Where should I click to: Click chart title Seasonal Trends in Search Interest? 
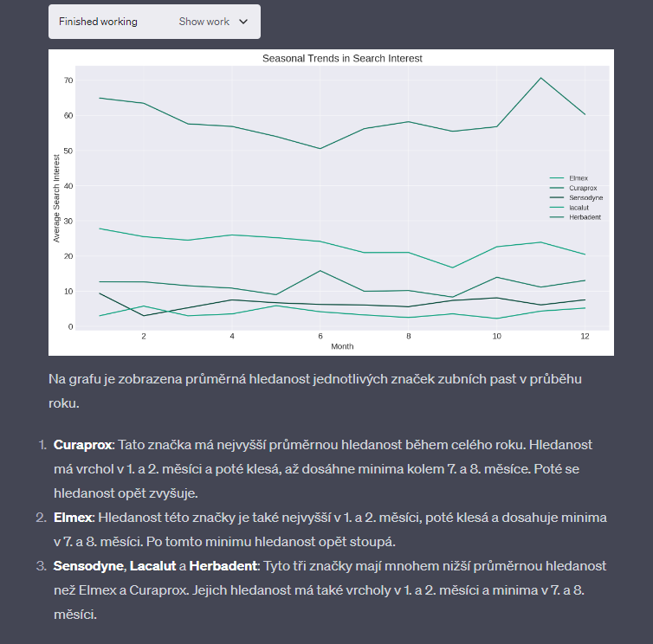pos(342,58)
